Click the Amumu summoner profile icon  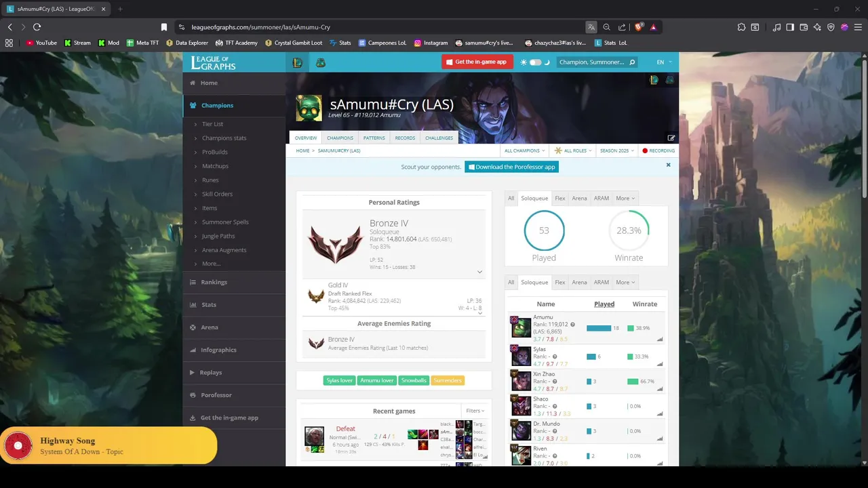point(309,108)
